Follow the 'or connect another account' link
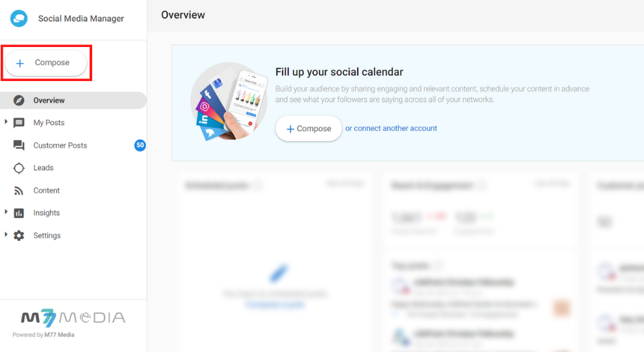The image size is (644, 352). pyautogui.click(x=391, y=129)
